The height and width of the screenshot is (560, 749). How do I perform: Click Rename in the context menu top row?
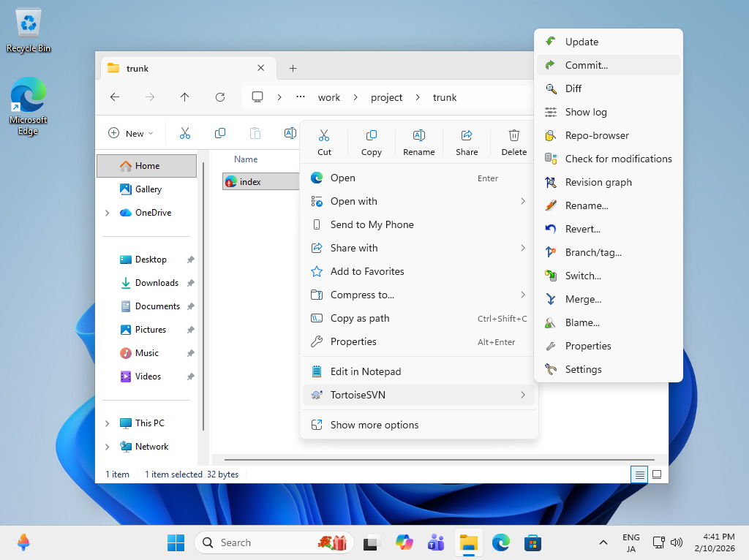coord(418,143)
